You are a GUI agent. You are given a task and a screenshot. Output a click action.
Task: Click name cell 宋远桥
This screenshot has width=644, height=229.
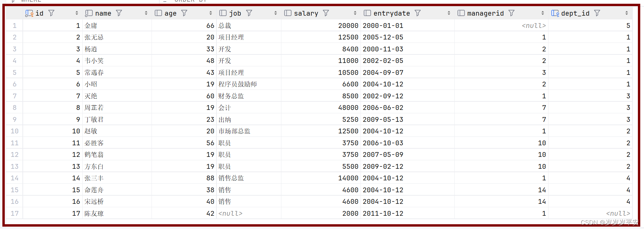pos(94,201)
